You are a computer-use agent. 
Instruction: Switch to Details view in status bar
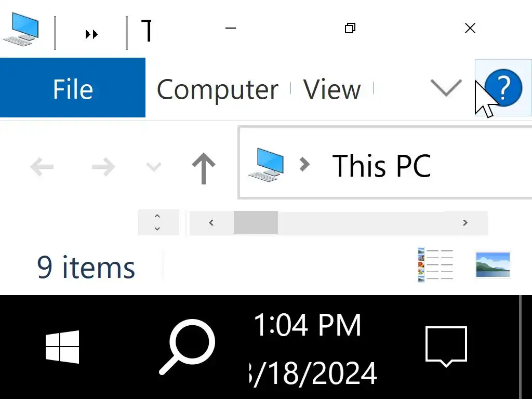(435, 265)
